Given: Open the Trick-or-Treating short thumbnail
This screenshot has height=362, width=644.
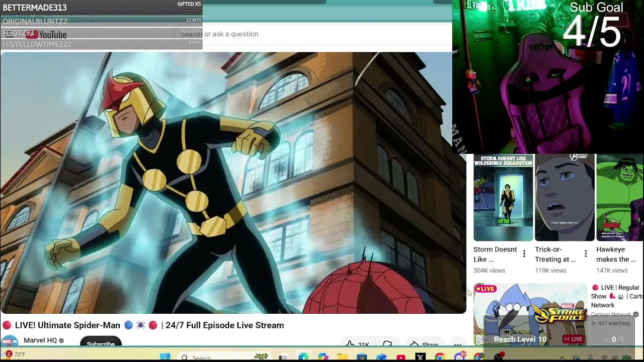Looking at the screenshot, I should pyautogui.click(x=565, y=198).
